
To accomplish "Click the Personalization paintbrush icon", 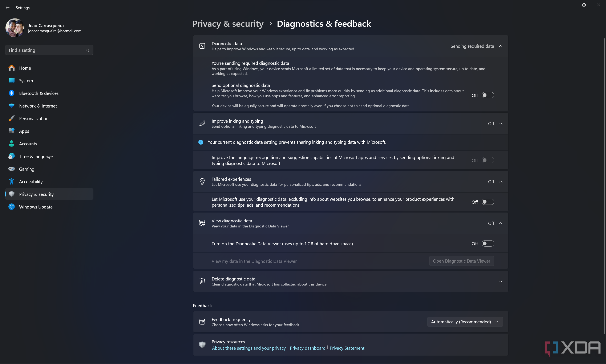I will pos(12,118).
